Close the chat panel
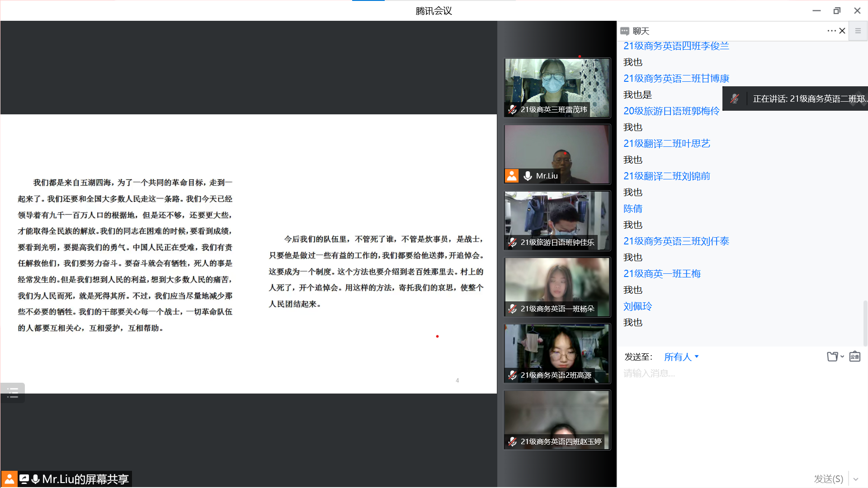The image size is (868, 488). point(842,31)
